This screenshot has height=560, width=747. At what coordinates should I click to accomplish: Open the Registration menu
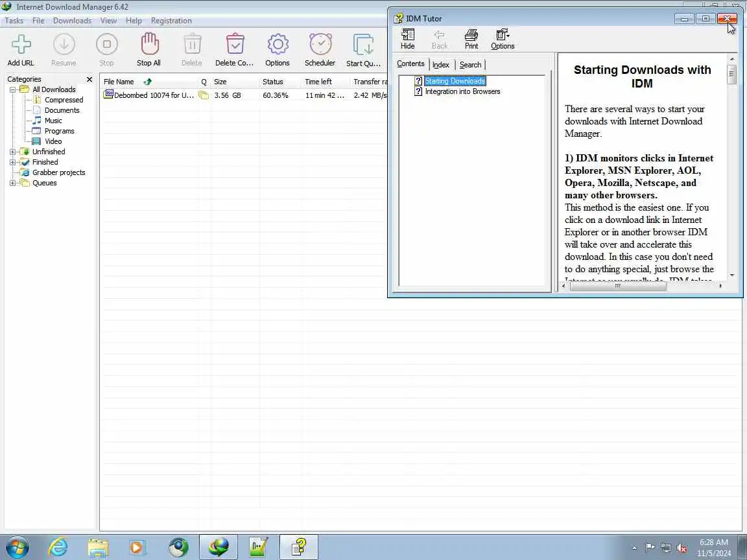point(171,21)
